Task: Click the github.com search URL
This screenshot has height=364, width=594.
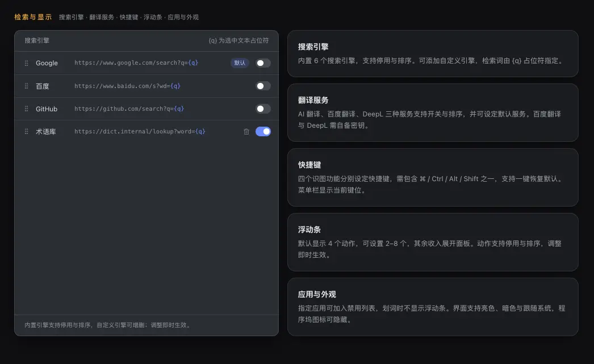Action: point(129,108)
